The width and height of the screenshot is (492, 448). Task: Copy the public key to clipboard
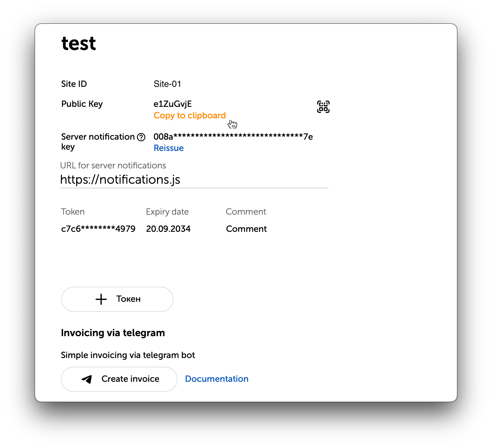(189, 116)
